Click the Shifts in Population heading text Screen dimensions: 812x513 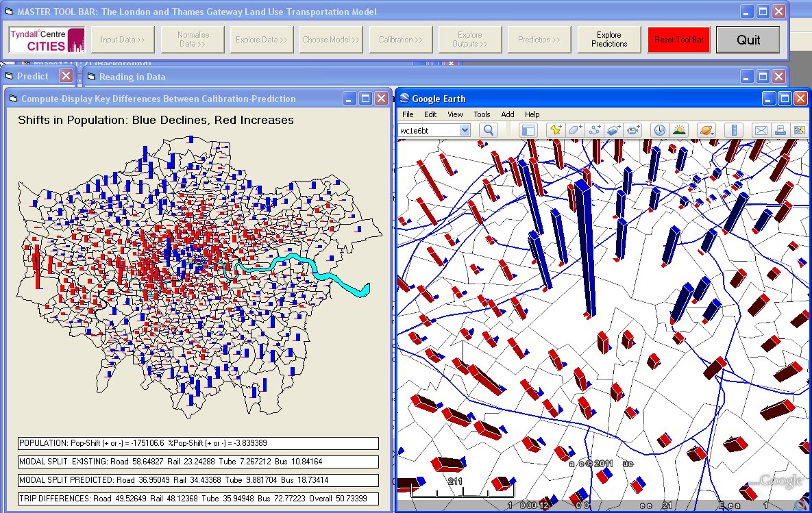pos(156,120)
